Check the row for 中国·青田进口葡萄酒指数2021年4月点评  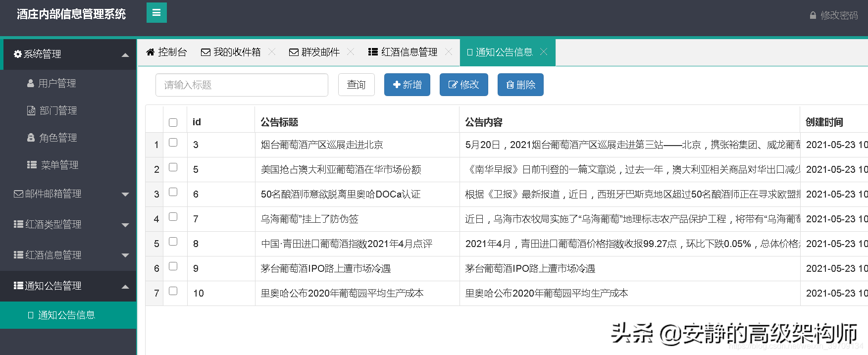pos(173,241)
